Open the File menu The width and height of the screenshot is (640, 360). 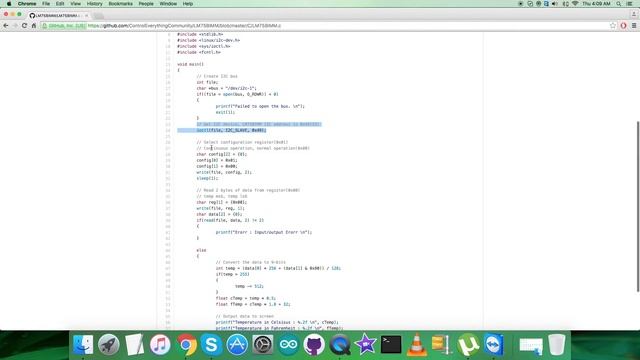[x=46, y=4]
